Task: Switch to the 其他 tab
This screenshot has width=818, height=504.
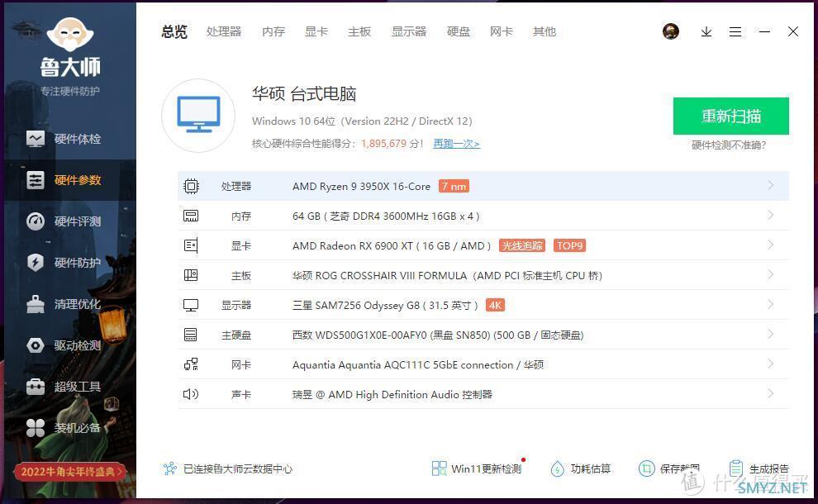Action: pyautogui.click(x=545, y=32)
